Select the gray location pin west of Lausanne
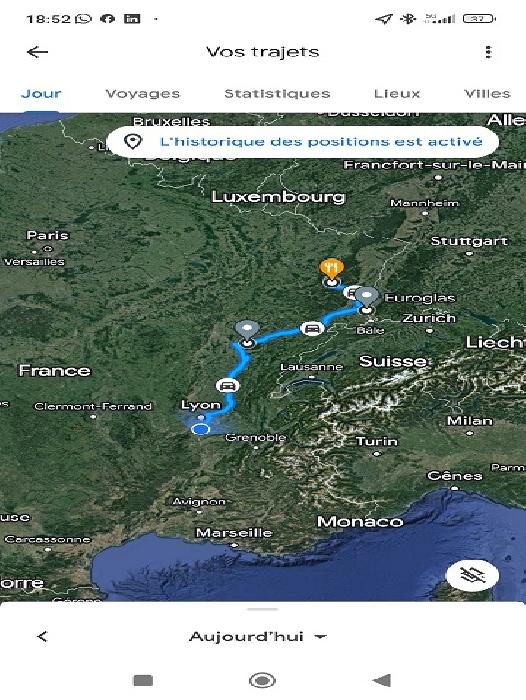Image resolution: width=526 pixels, height=700 pixels. 247,331
